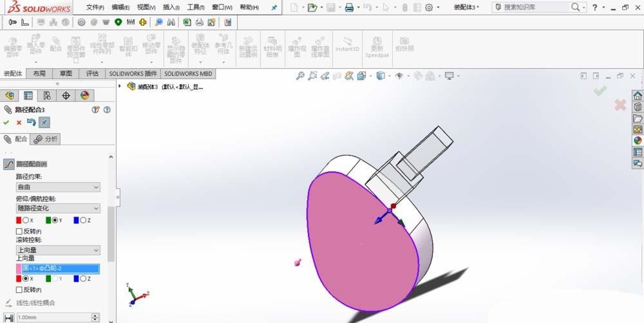The image size is (644, 323).
Task: Cancel the mate with the red X
Action: coord(19,122)
